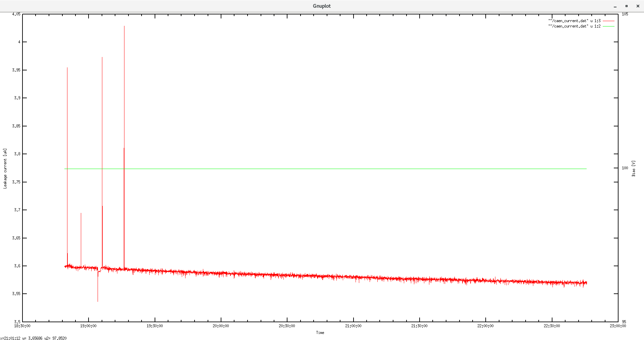Click the 22:00:00 x-axis tick label
The height and width of the screenshot is (340, 644).
485,326
